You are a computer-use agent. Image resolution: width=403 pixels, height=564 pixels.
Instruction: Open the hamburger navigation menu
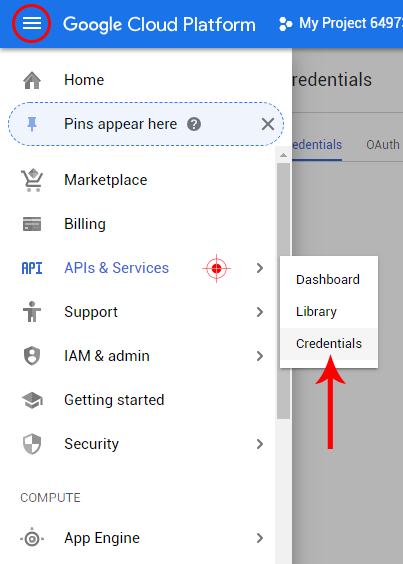[x=32, y=24]
